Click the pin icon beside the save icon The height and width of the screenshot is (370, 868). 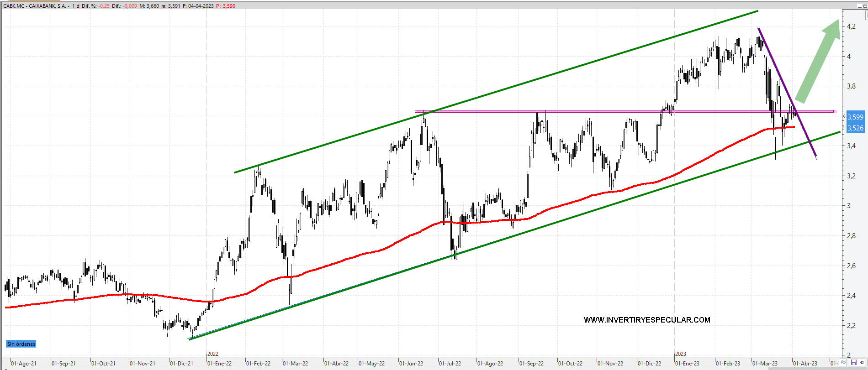click(862, 363)
